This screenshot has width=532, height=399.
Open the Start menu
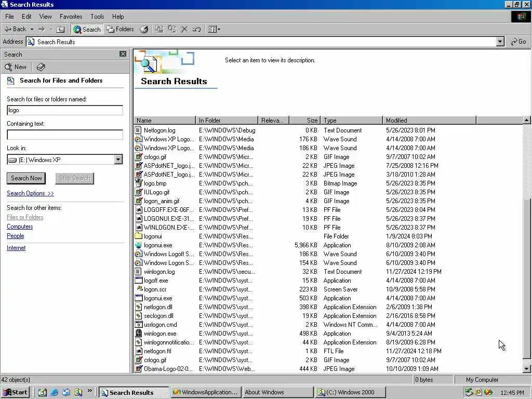(15, 392)
